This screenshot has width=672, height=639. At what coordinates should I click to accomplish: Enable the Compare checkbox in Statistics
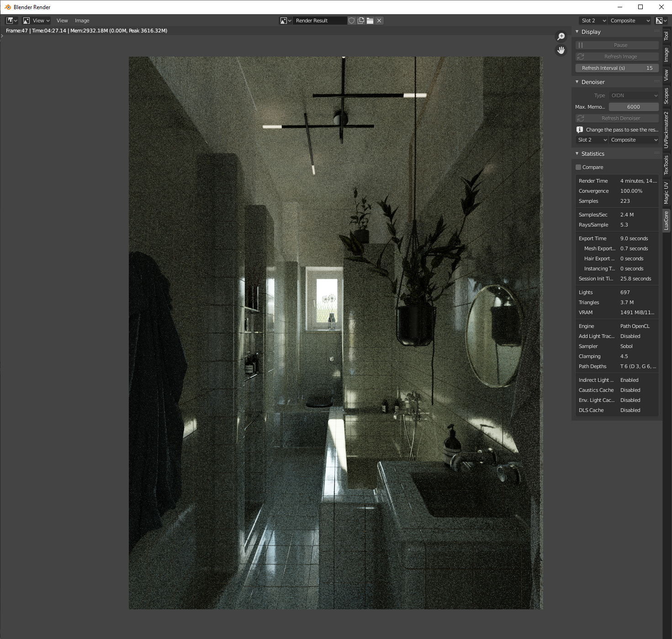click(x=578, y=167)
